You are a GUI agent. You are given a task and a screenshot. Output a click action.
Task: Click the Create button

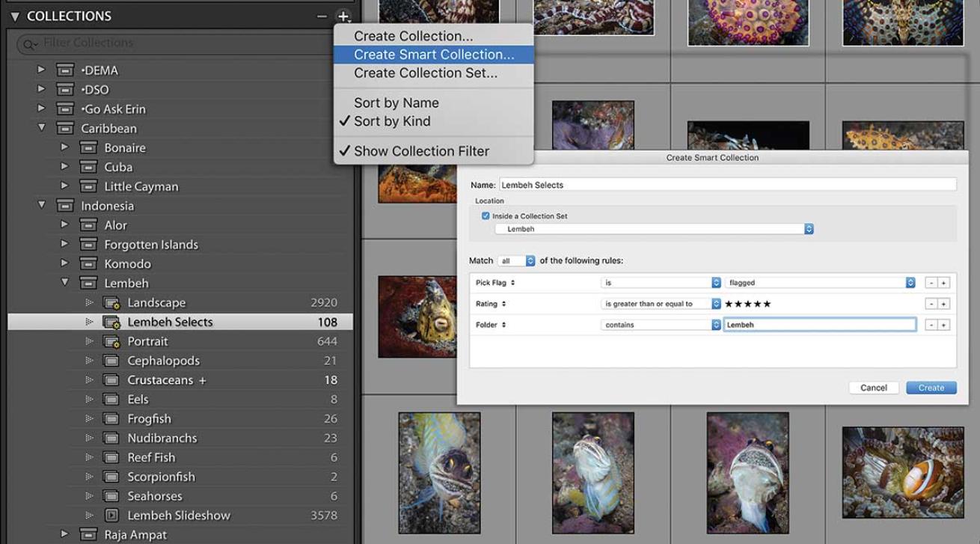pos(931,388)
